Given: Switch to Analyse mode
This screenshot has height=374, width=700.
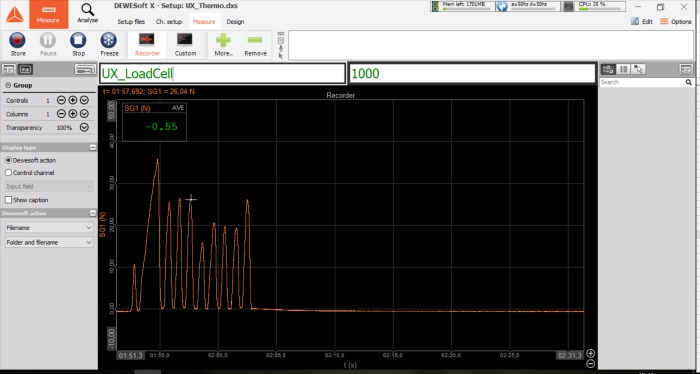Looking at the screenshot, I should coord(88,14).
